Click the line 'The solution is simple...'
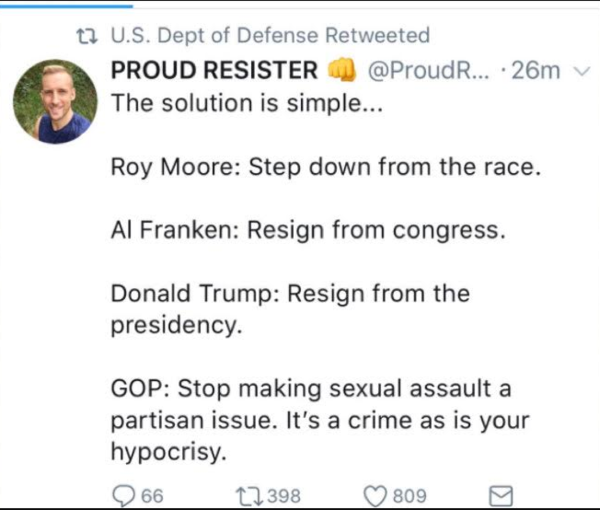Screen dimensions: 600x510 (x=237, y=103)
